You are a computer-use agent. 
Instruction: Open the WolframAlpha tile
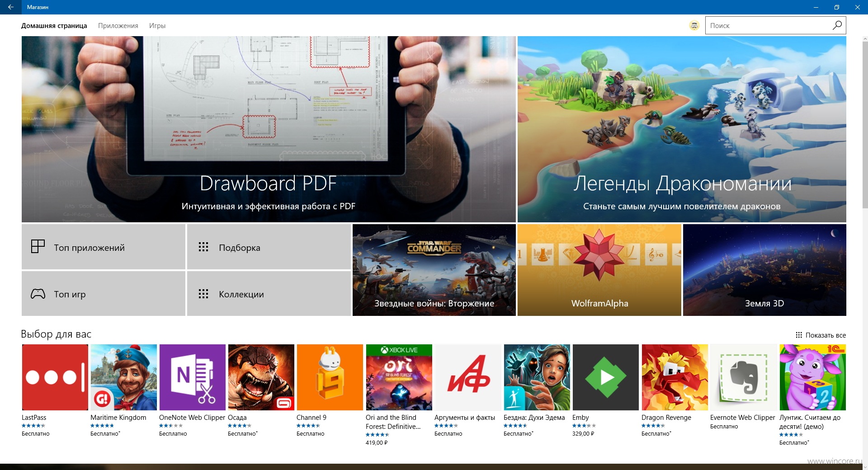pos(599,270)
